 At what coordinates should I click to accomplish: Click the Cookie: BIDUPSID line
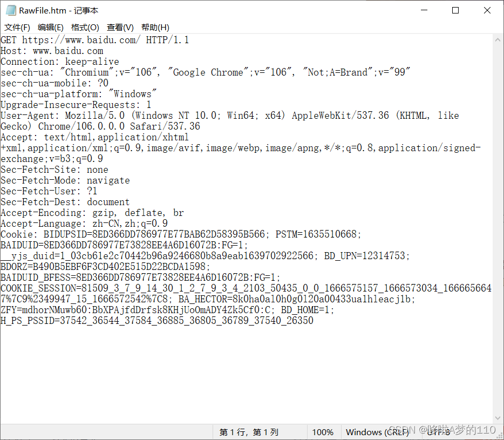point(181,234)
